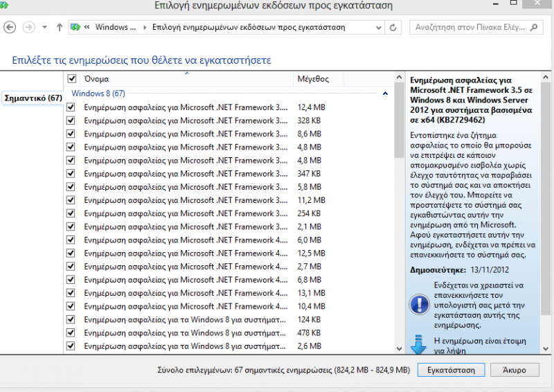
Task: Click details pane scrollbar thumb
Action: [x=546, y=198]
